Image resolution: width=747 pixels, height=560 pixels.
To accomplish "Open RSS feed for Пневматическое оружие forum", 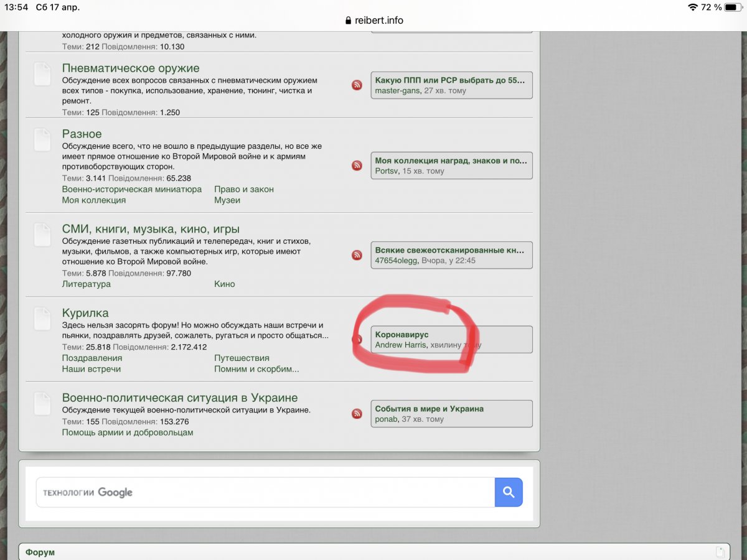I will 357,85.
